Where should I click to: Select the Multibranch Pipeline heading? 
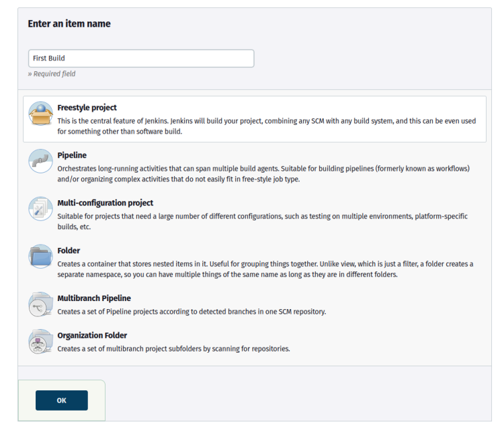(x=94, y=298)
